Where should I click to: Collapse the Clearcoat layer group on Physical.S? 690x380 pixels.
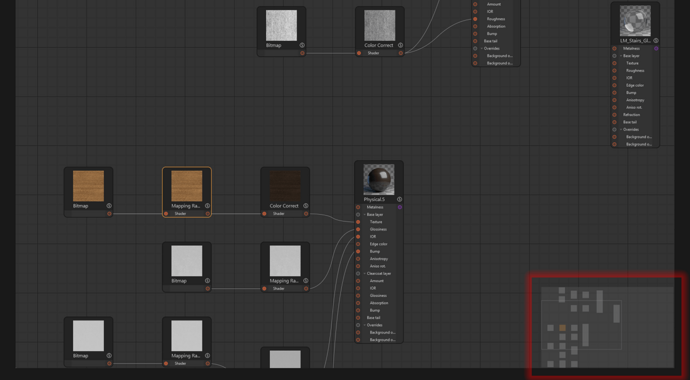tap(364, 274)
